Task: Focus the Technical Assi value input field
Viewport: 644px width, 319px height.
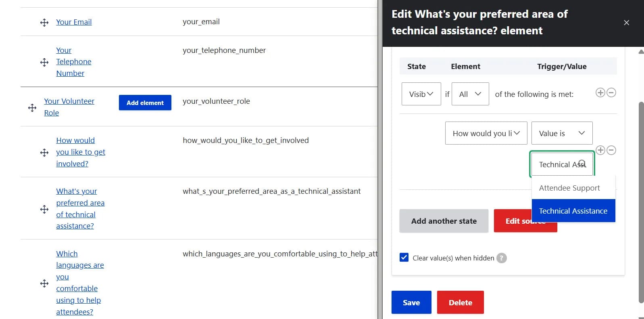Action: click(x=562, y=164)
